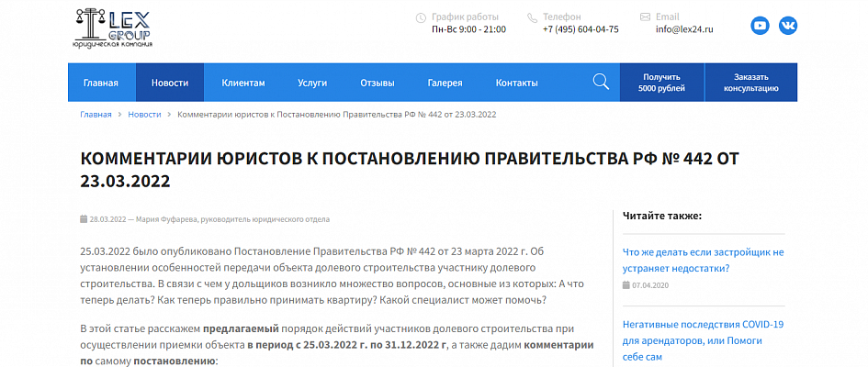The image size is (868, 367).
Task: Click the working hours Пн-Вс 9:00 - 21:00
Action: 468,29
